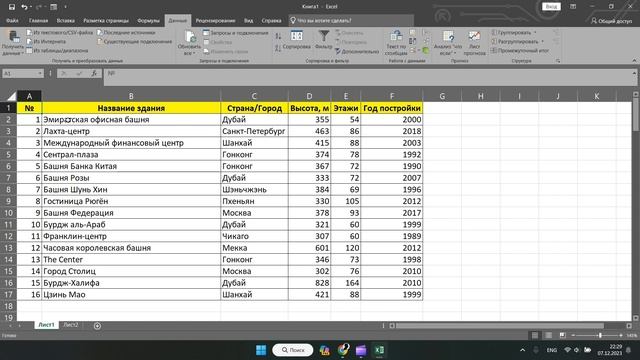Image resolution: width=640 pixels, height=360 pixels.
Task: Switch to Page Break Preview icon
Action: click(562, 335)
